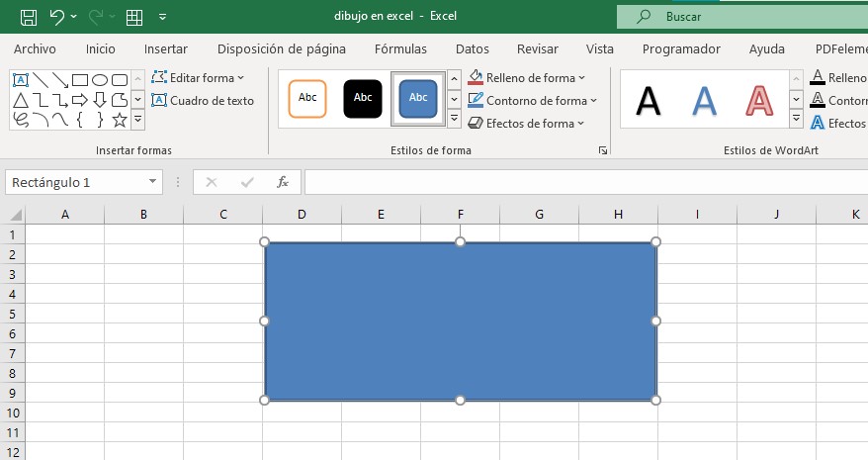
Task: Open the Revisar tab
Action: tap(538, 49)
